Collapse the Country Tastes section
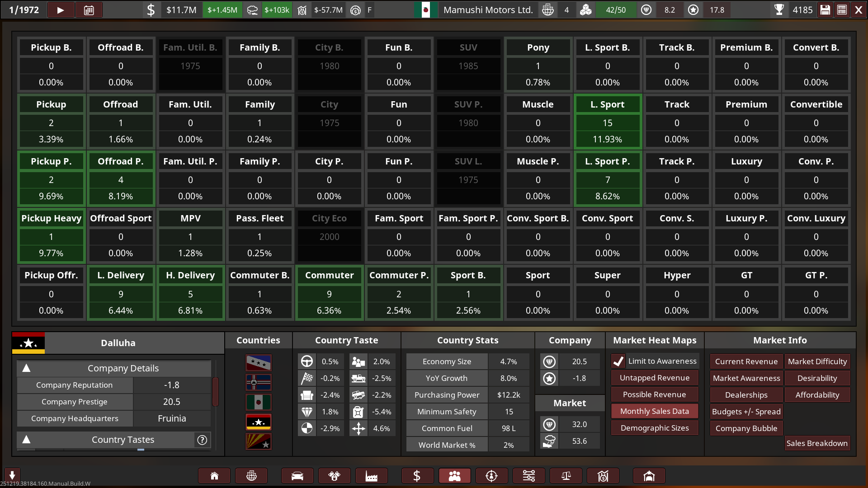The image size is (868, 488). (26, 440)
